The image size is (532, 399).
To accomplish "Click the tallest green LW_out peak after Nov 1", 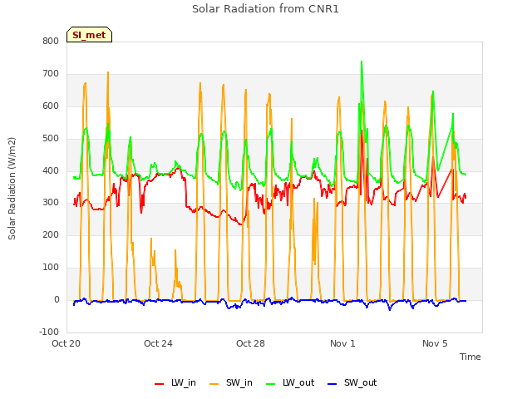I will click(x=362, y=62).
